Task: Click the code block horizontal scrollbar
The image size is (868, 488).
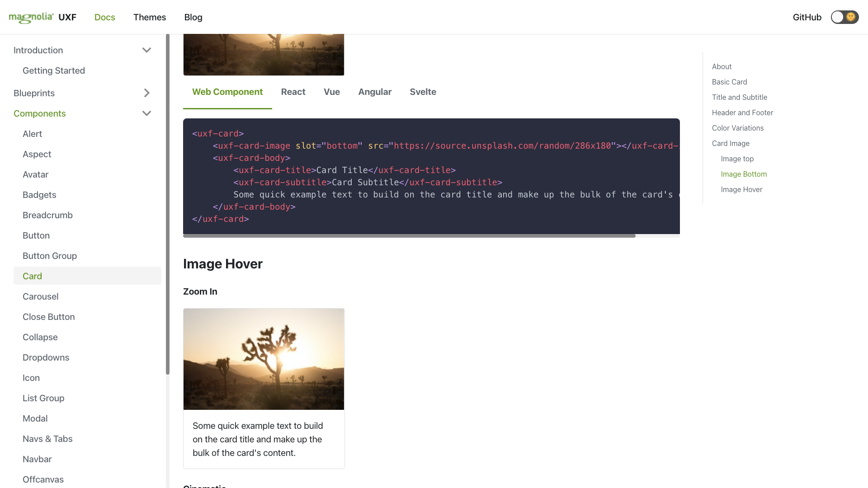Action: [x=409, y=235]
